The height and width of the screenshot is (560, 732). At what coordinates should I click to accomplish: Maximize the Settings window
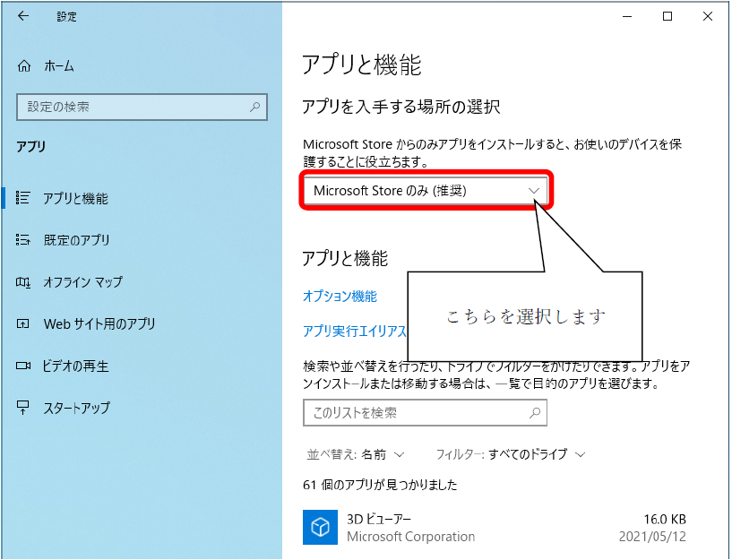tap(667, 16)
